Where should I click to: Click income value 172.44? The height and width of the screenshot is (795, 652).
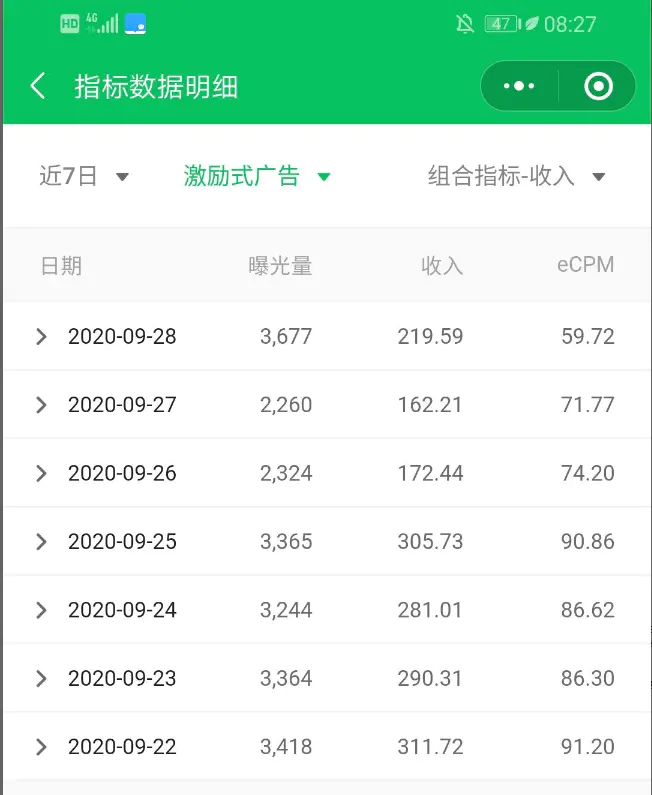click(430, 473)
